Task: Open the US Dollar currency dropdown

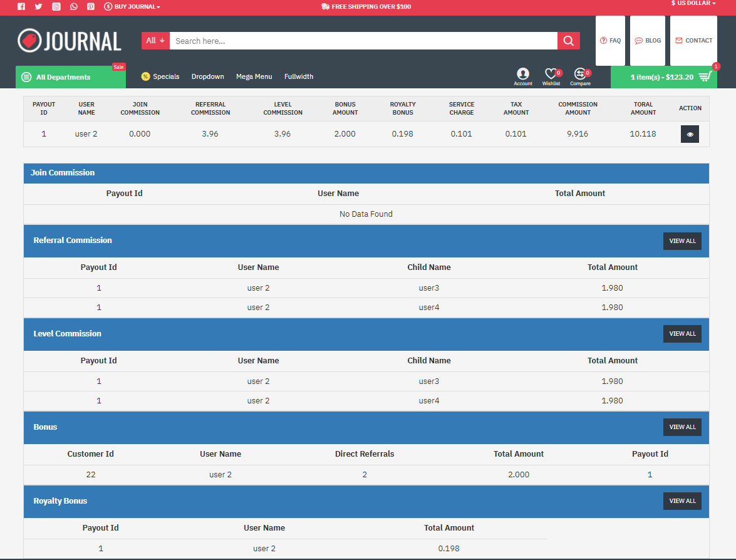Action: [692, 3]
